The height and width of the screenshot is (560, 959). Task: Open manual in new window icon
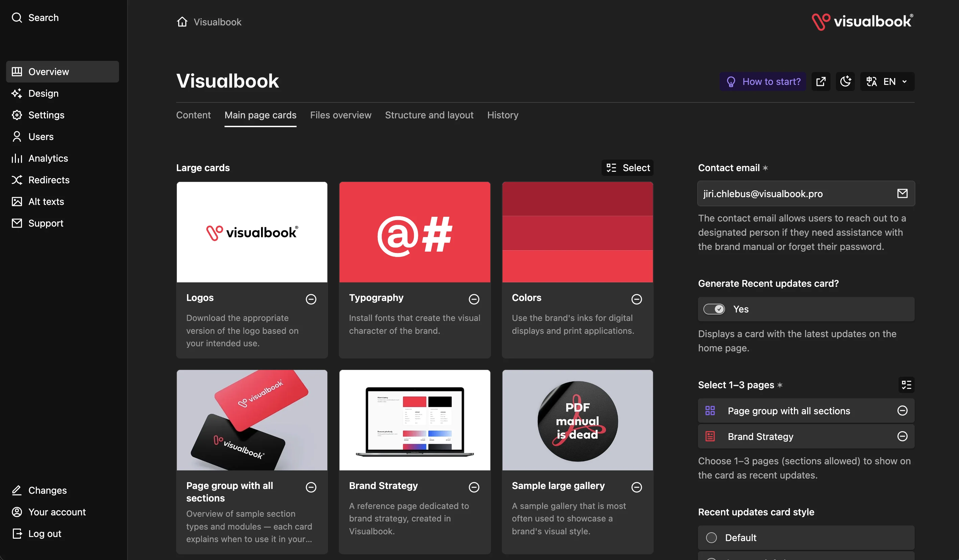coord(821,81)
